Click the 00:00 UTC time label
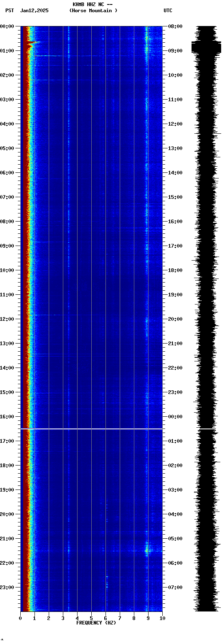This screenshot has height=644, width=224. coord(175,417)
